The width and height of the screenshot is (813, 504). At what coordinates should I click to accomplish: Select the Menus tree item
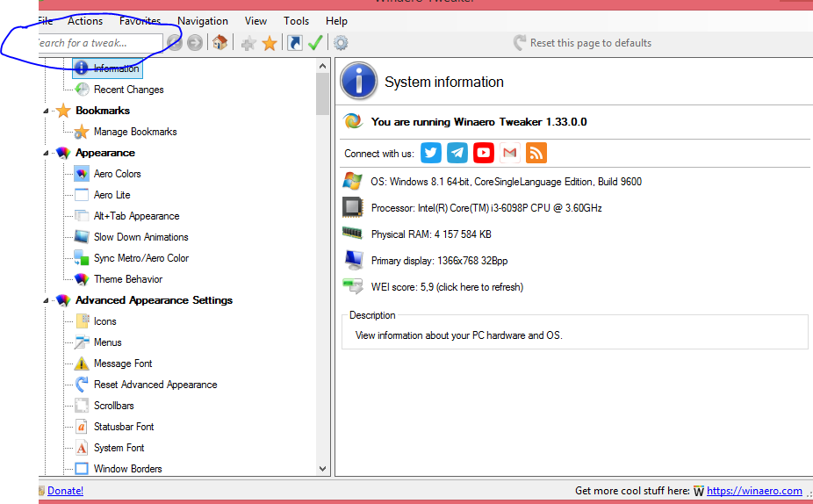point(107,342)
